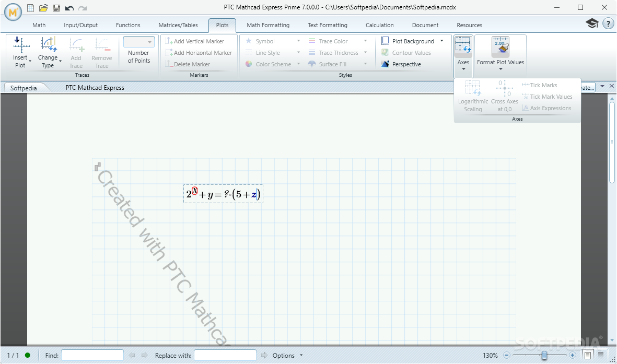617x364 pixels.
Task: Click the zoom slider handle
Action: 544,355
